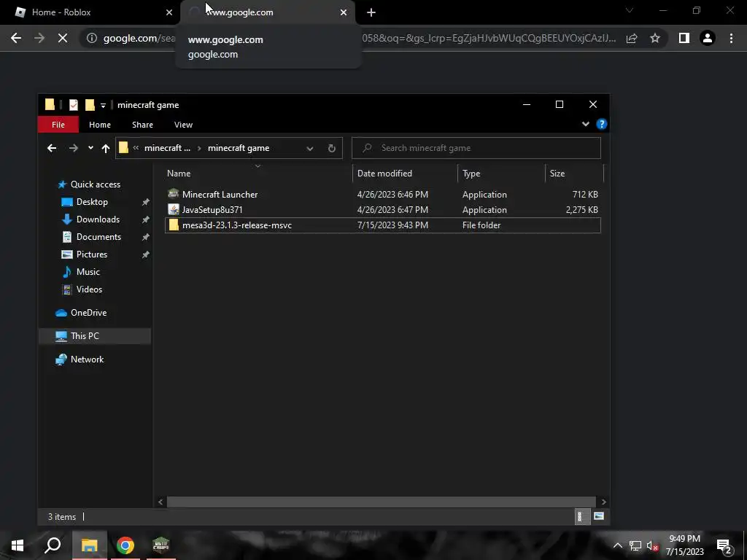
Task: Open the Share ribbon tab
Action: [142, 124]
